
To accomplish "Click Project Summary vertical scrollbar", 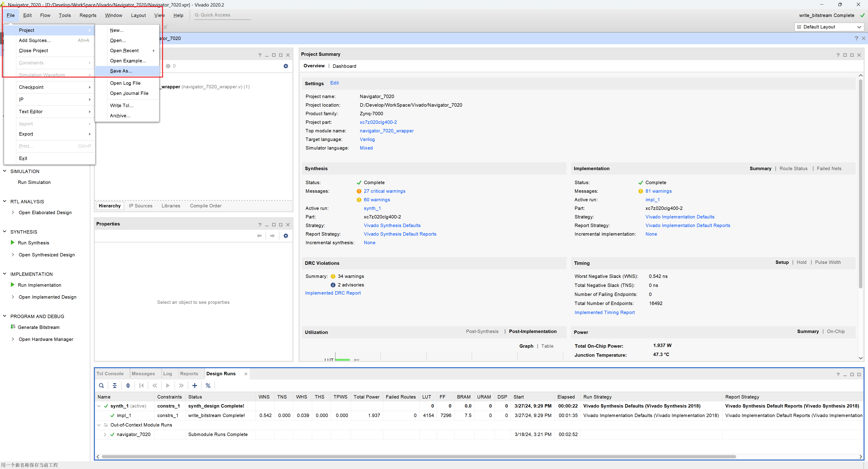I will [x=861, y=183].
